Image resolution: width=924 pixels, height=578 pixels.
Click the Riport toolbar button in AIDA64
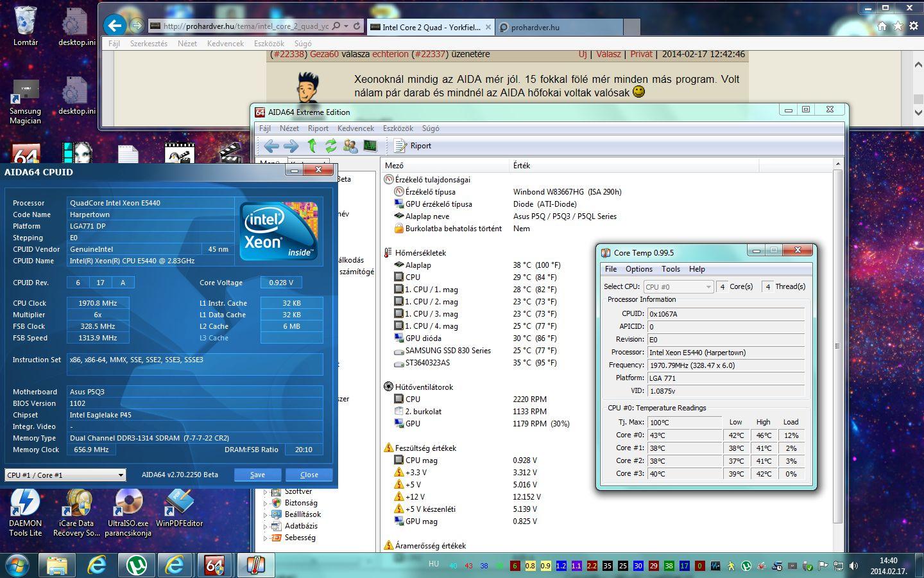(413, 146)
